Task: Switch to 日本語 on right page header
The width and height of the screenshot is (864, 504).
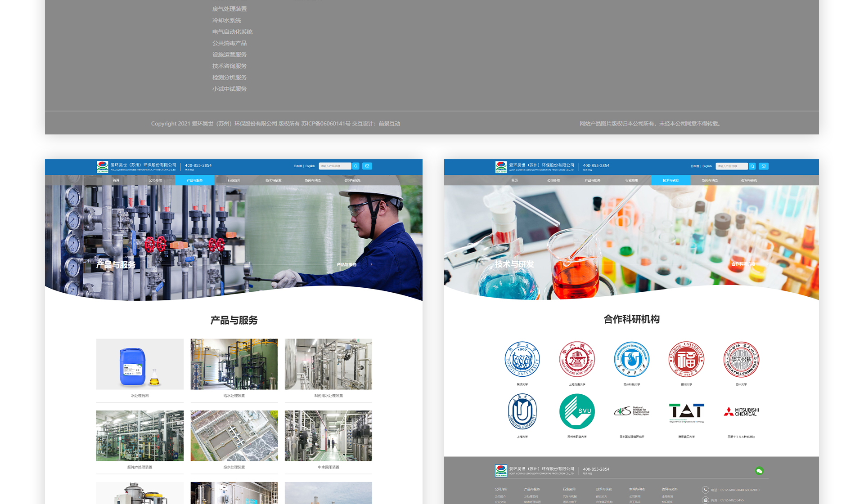Action: 695,166
